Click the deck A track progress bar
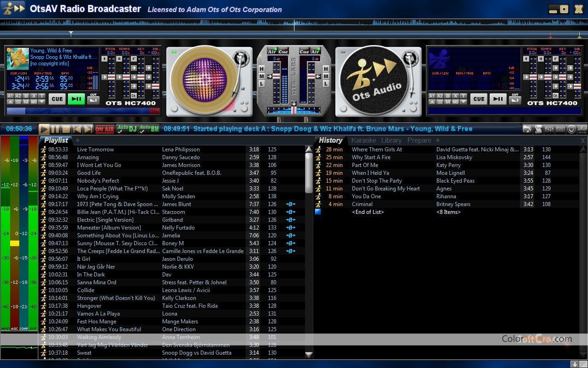 [x=84, y=111]
